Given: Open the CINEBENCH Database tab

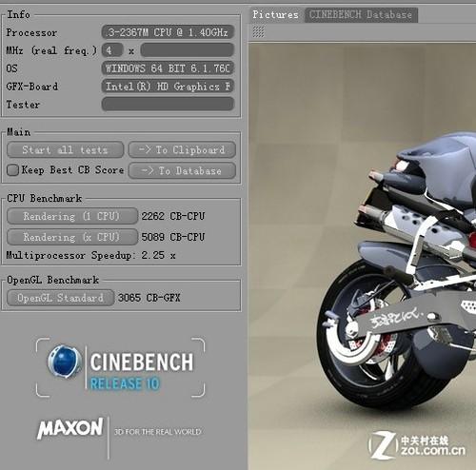Looking at the screenshot, I should (361, 14).
